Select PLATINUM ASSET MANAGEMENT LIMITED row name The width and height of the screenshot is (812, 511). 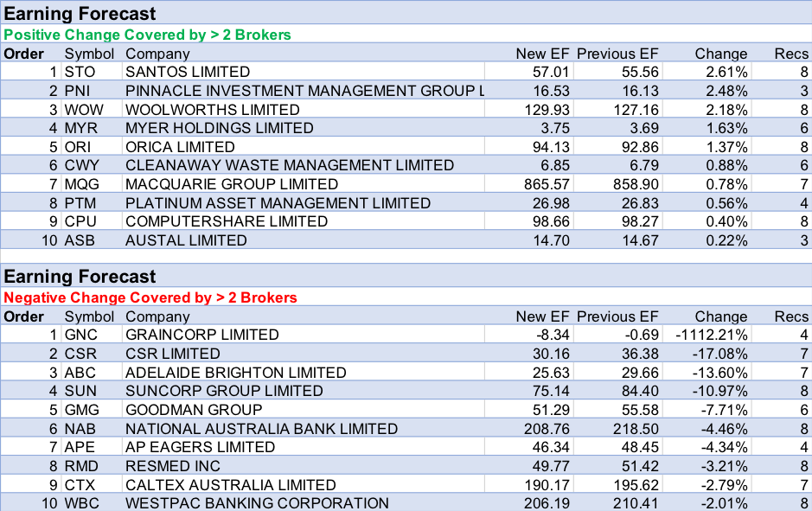click(x=278, y=203)
